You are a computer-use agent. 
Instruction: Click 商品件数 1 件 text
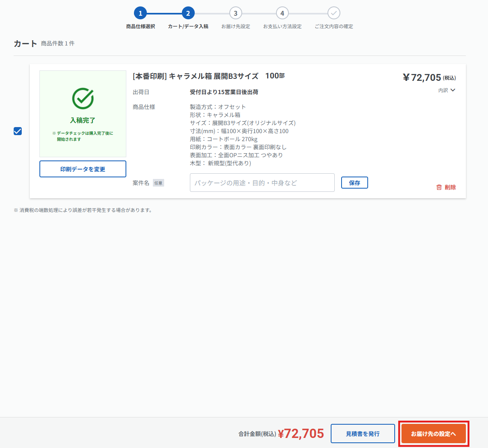point(58,43)
